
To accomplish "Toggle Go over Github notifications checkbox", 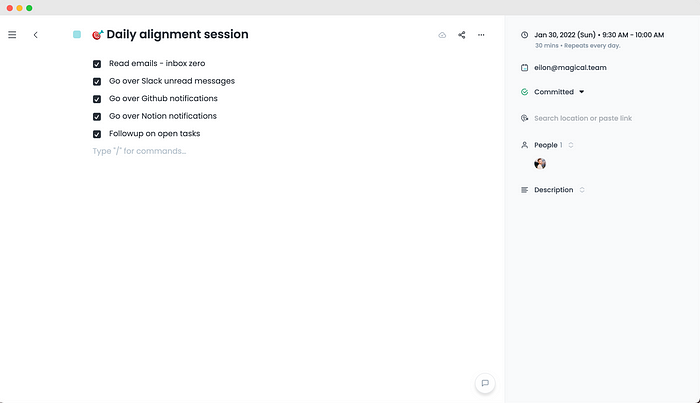I will 97,99.
